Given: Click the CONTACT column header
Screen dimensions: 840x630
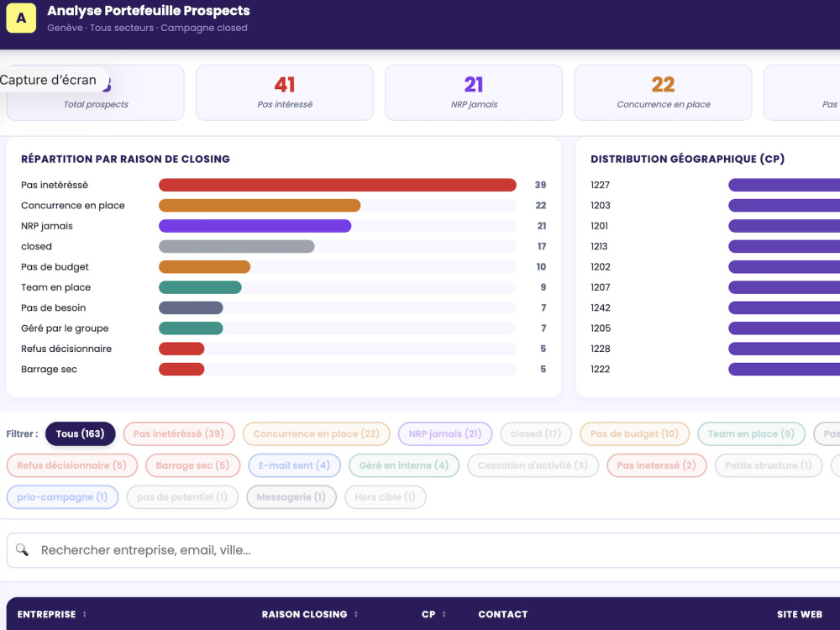Looking at the screenshot, I should 503,615.
